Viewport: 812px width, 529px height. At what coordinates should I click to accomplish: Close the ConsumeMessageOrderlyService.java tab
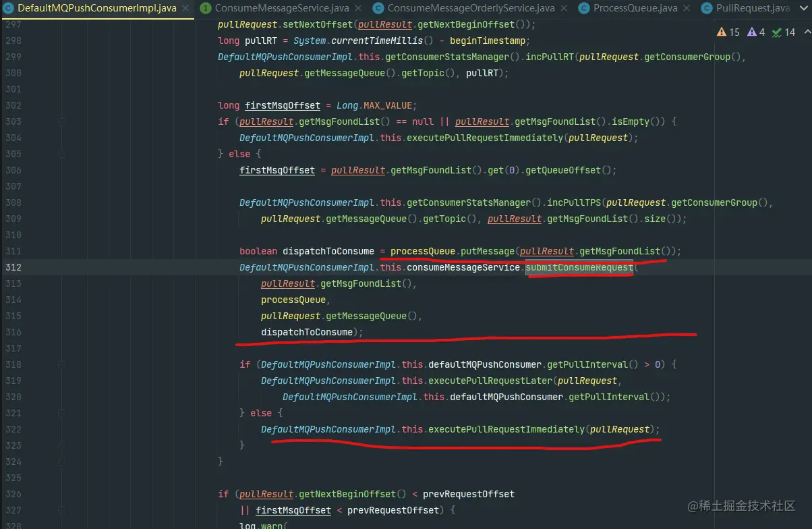coord(564,9)
